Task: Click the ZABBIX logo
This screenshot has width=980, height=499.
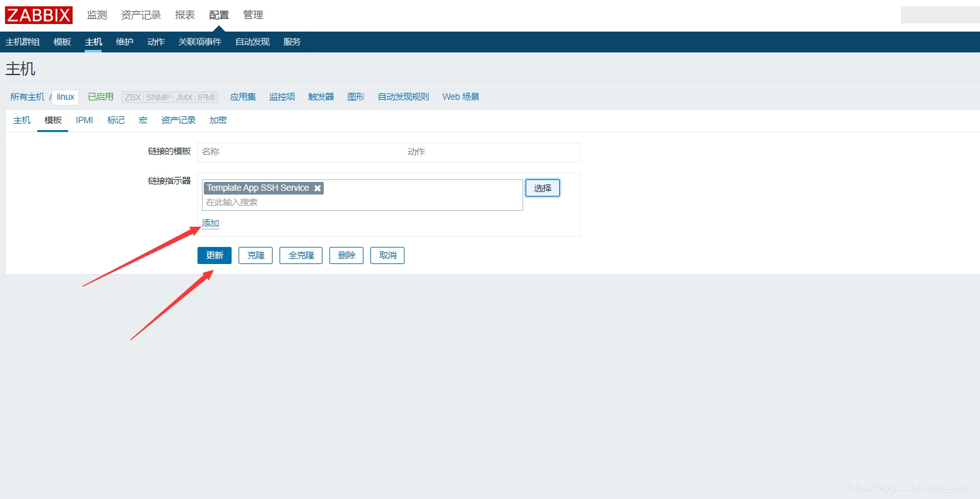Action: point(39,15)
